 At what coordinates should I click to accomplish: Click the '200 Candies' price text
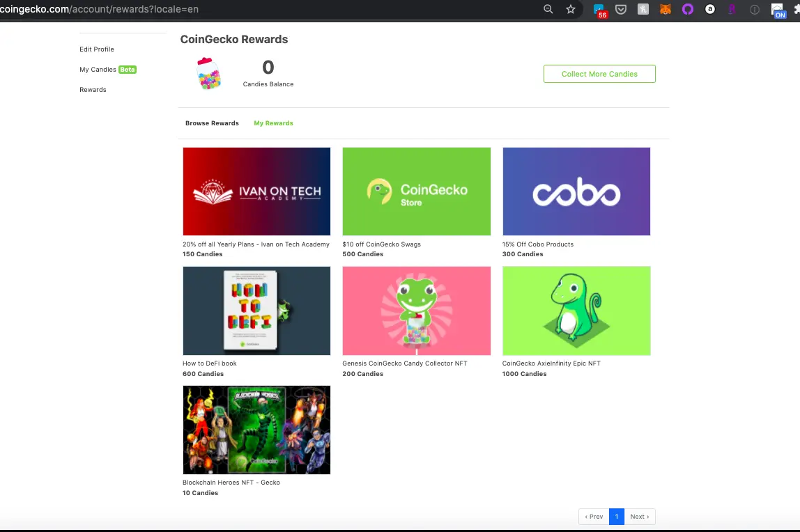(363, 374)
